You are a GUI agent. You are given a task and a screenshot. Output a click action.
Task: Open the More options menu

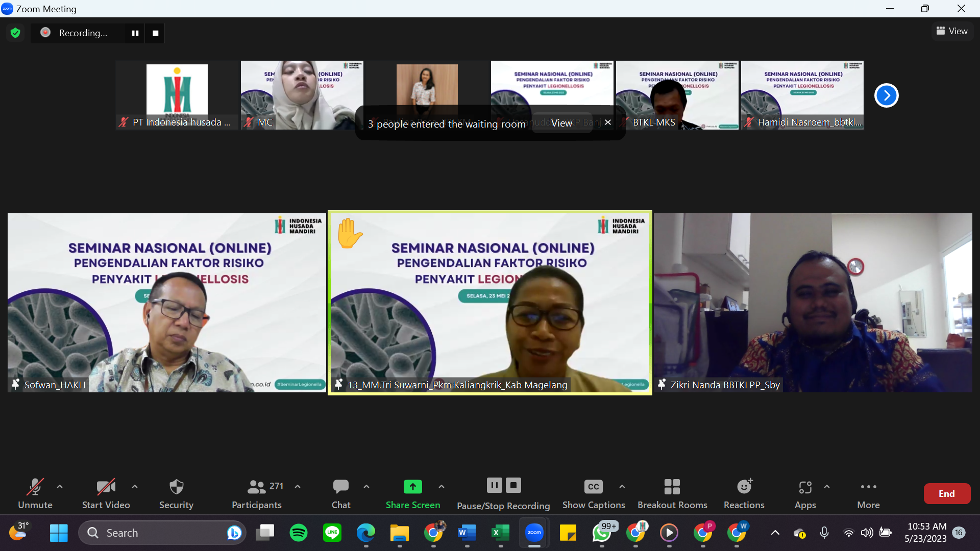[x=868, y=493]
